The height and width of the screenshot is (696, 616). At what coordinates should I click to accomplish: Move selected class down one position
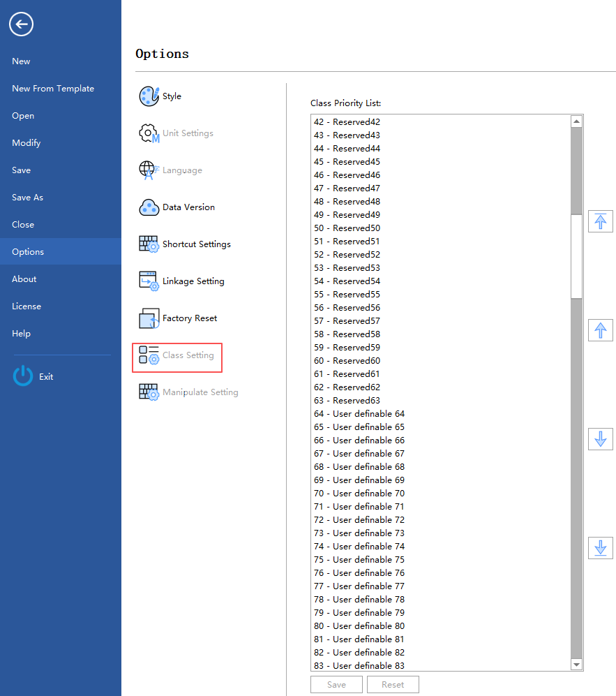click(x=600, y=439)
